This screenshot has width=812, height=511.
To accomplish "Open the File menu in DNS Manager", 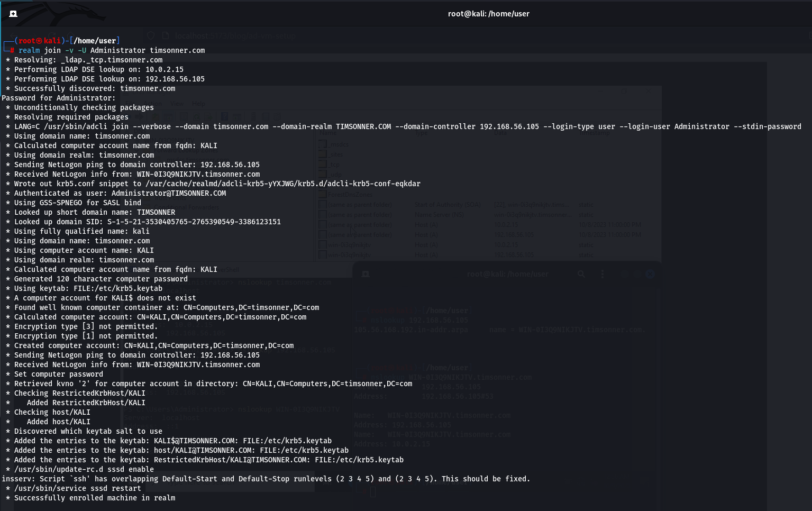I will 130,104.
